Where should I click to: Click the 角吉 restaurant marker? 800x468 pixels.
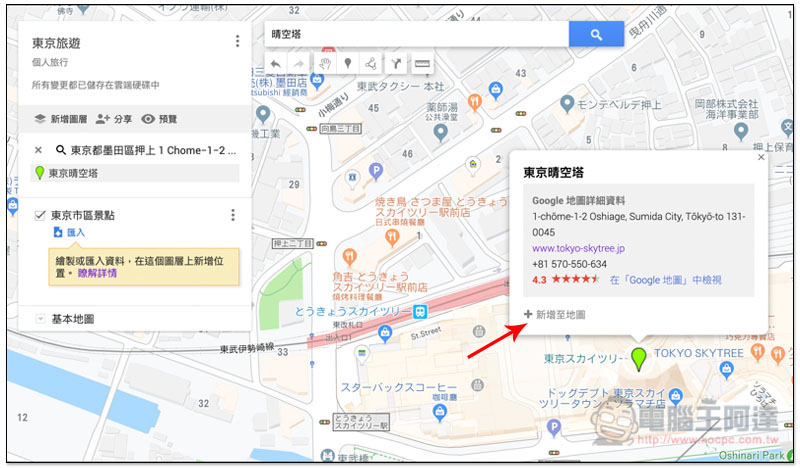pyautogui.click(x=349, y=256)
